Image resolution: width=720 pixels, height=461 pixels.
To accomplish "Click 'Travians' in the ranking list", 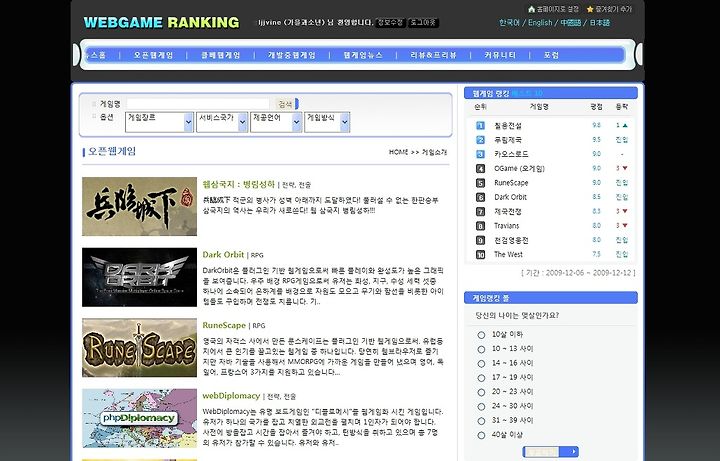I will [x=506, y=226].
